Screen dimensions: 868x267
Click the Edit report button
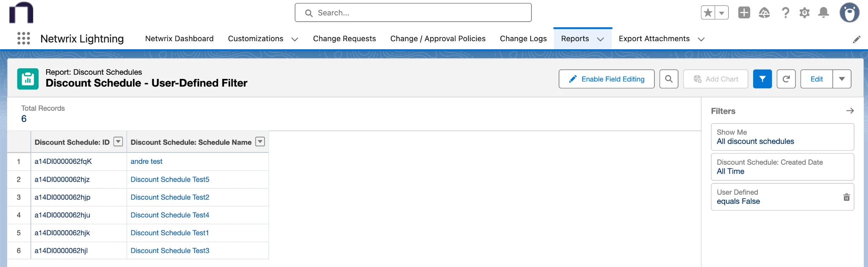(817, 79)
